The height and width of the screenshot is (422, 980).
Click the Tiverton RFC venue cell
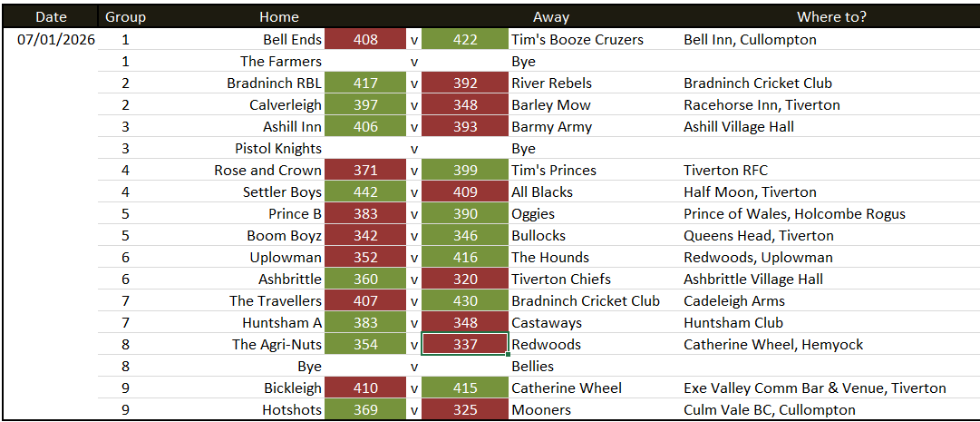[x=725, y=171]
